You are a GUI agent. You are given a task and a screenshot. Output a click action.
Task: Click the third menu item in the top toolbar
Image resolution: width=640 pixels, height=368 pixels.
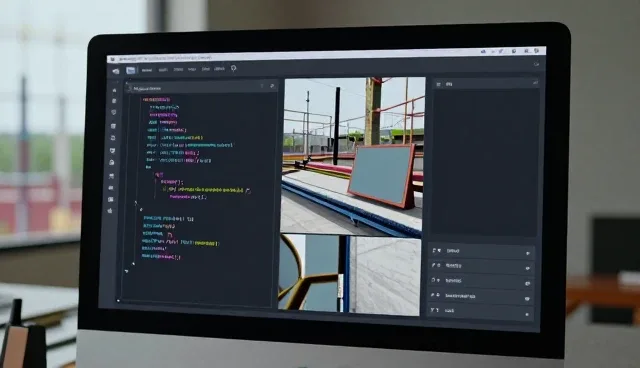click(x=178, y=69)
